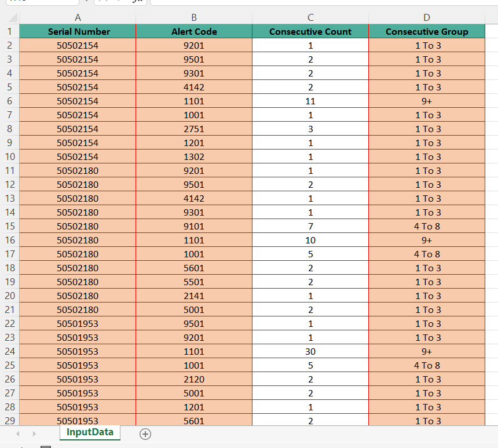Click the select-all corner triangle
This screenshot has width=498, height=448.
(x=12, y=17)
